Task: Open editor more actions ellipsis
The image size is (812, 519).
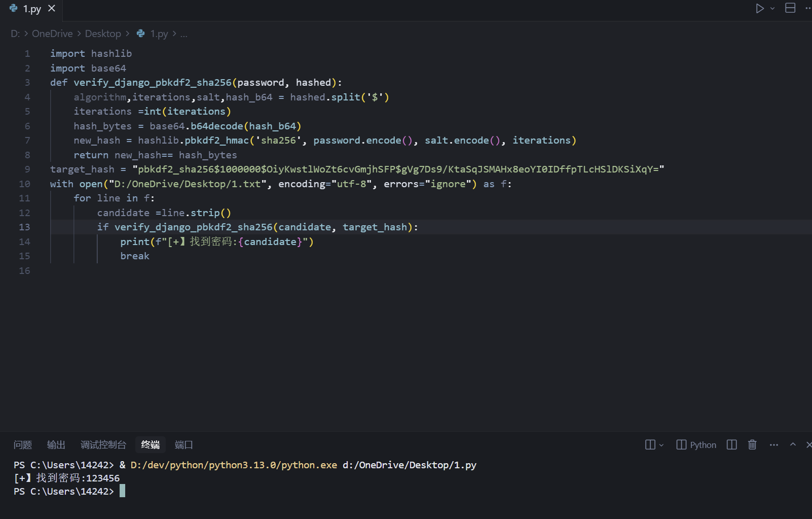Action: coord(808,8)
